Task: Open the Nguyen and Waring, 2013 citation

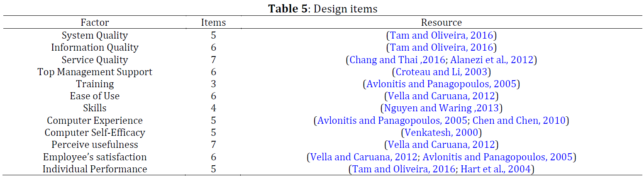Action: pyautogui.click(x=442, y=108)
